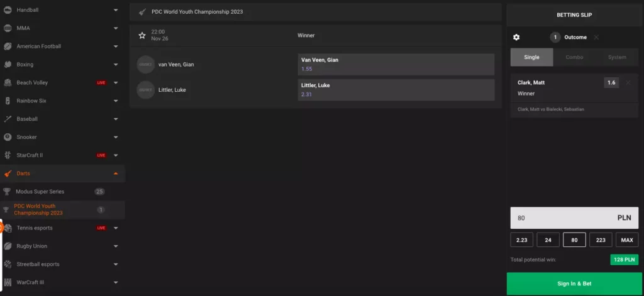Image resolution: width=644 pixels, height=296 pixels.
Task: Click the 'Littler, Luke' player name
Action: pyautogui.click(x=172, y=90)
